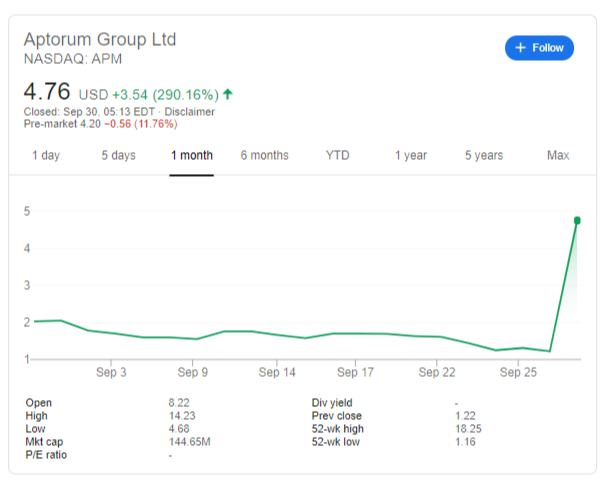Click the Sep 9 axis label

[x=192, y=372]
